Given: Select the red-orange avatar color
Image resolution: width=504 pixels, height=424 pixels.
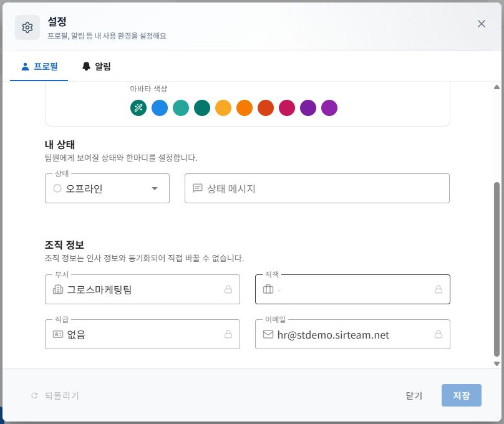Looking at the screenshot, I should click(x=266, y=108).
